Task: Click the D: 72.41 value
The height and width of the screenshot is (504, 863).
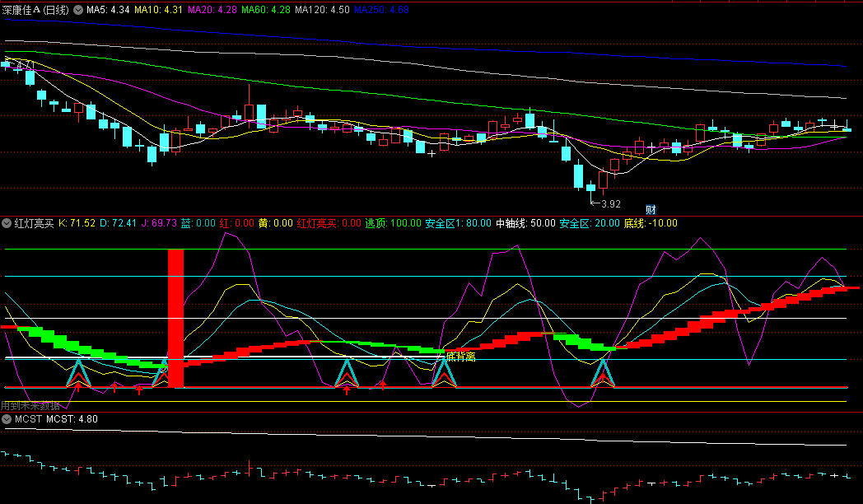Action: coord(119,223)
